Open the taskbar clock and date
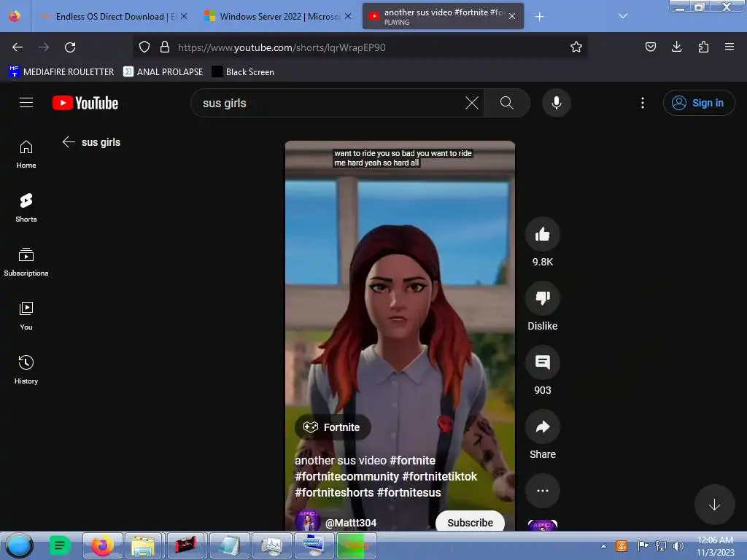Viewport: 747px width, 560px height. pos(715,546)
